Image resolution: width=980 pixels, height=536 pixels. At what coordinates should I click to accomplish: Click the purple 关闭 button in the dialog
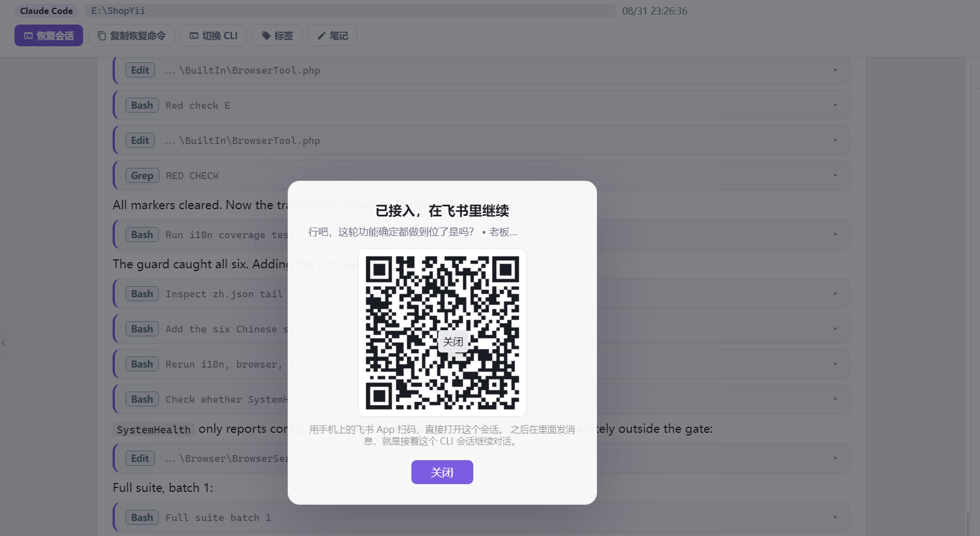(442, 472)
